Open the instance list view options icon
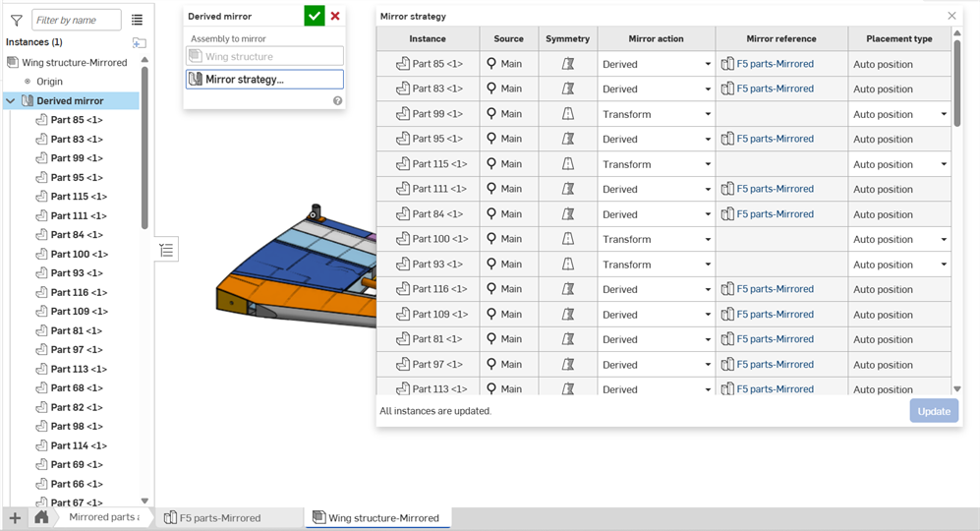This screenshot has width=980, height=531. (137, 20)
